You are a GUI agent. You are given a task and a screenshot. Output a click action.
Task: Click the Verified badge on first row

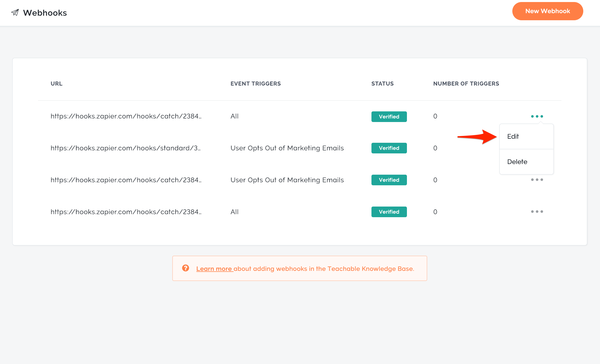pos(389,117)
